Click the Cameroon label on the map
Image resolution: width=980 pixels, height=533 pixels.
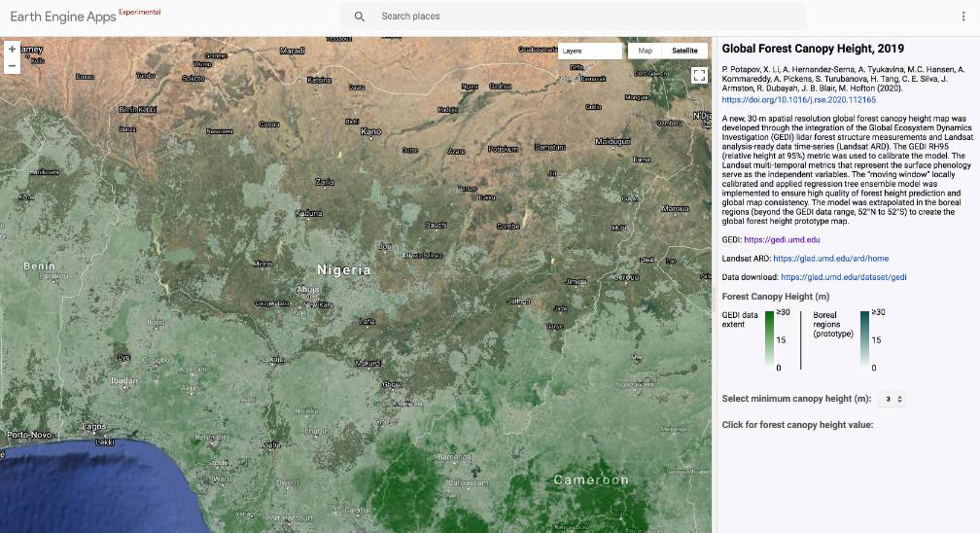click(x=590, y=480)
